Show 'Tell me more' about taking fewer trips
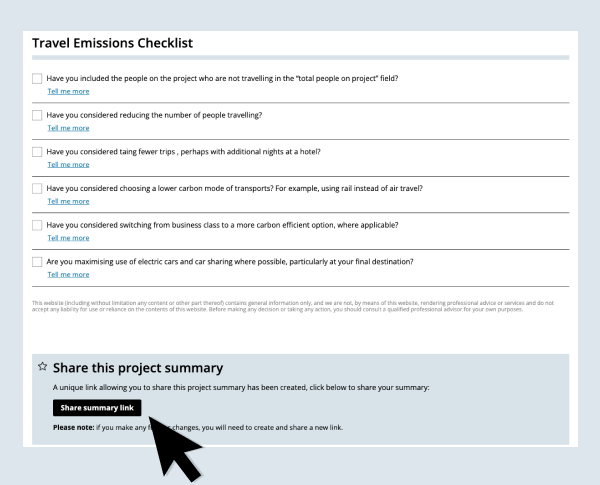Screen dimensions: 600x485 68,165
